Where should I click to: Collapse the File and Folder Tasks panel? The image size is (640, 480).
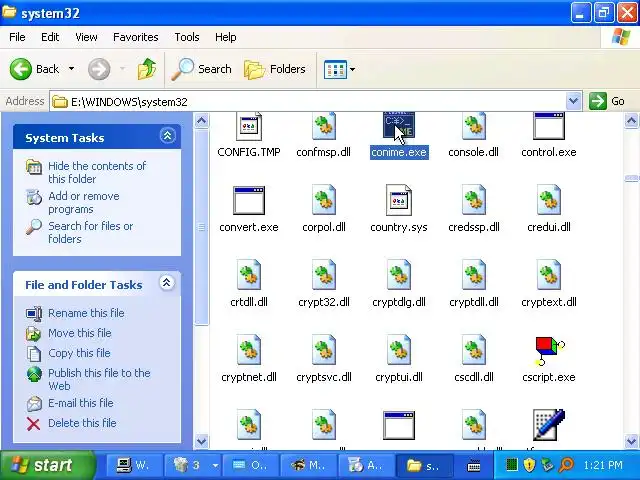[167, 282]
